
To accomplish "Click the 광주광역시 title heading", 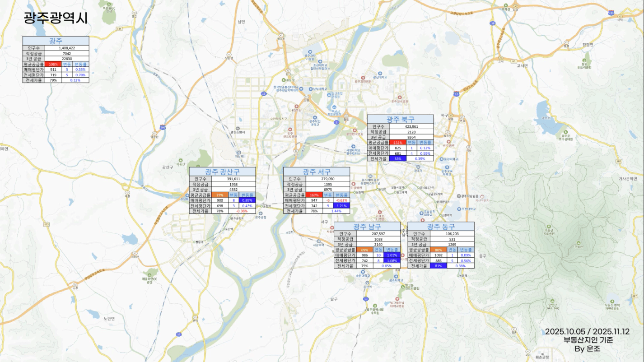I will coord(56,18).
